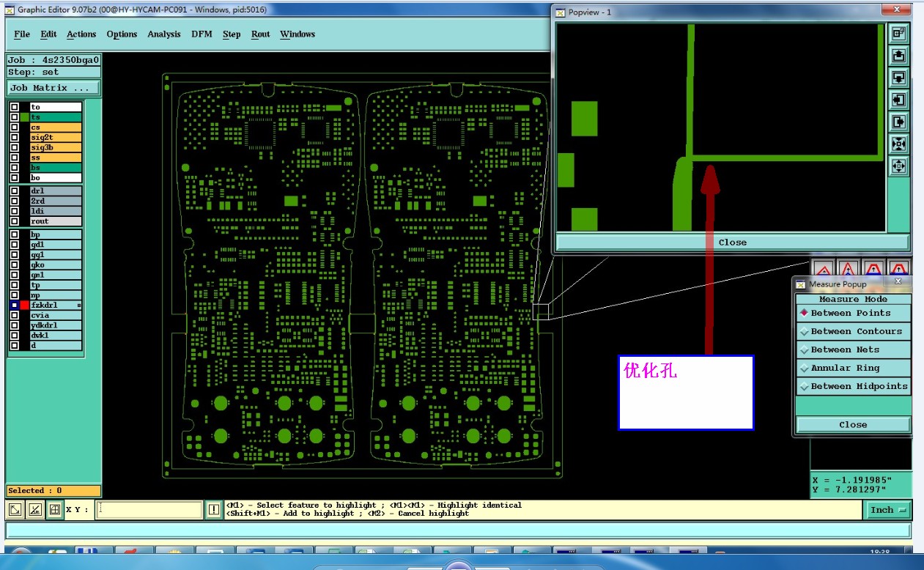Pan left using Popview left-arrow icon
Image resolution: width=924 pixels, height=570 pixels.
[898, 100]
